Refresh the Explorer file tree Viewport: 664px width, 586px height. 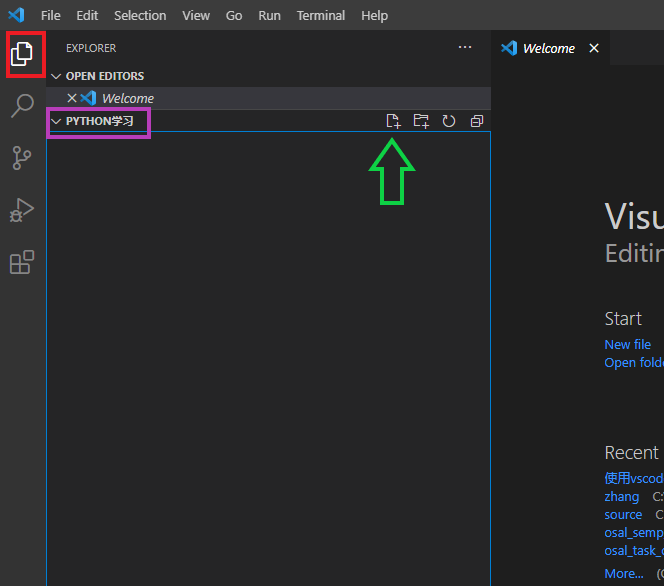448,121
